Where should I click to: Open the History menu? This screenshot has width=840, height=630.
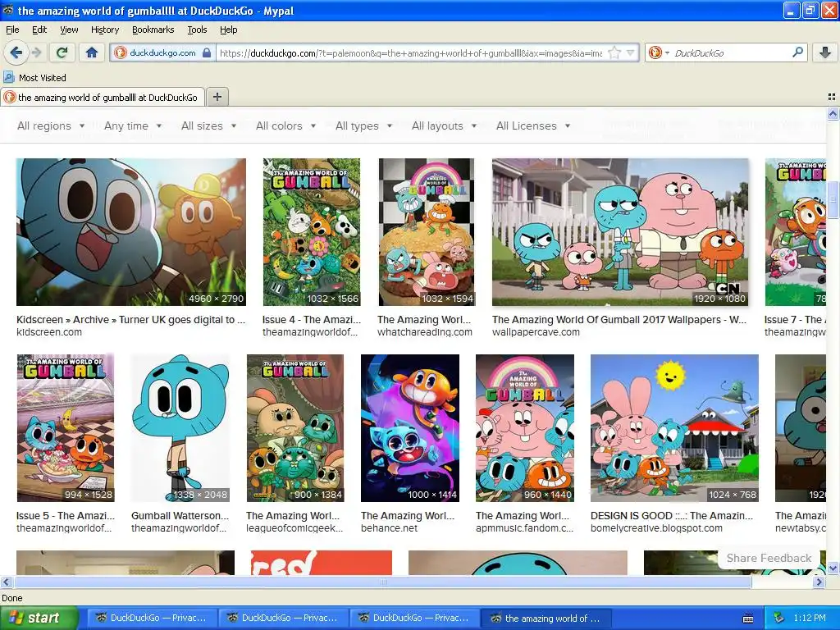click(x=104, y=30)
